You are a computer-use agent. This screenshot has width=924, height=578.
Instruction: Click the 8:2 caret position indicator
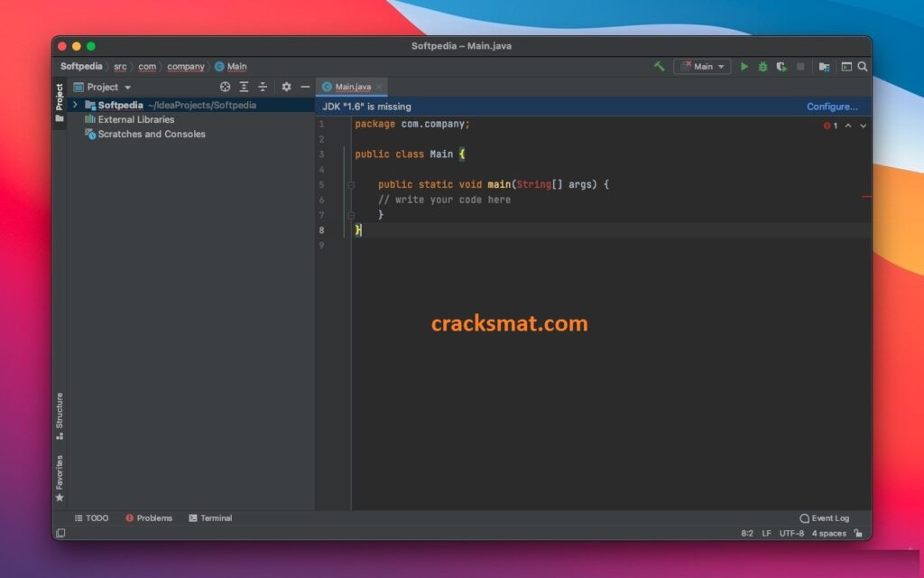(746, 533)
